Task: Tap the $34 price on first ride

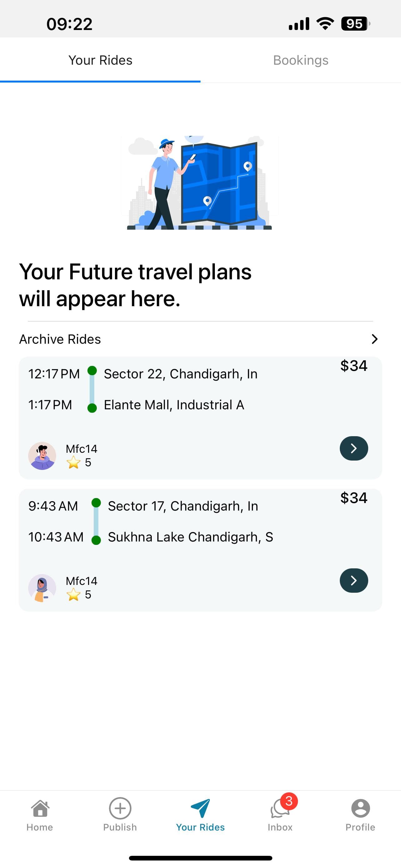Action: 354,366
